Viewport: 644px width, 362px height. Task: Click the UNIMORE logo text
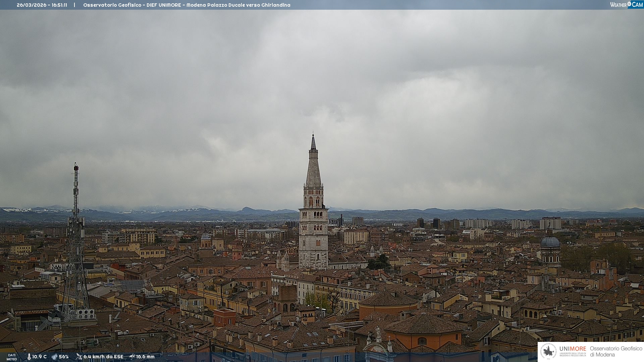coord(573,349)
